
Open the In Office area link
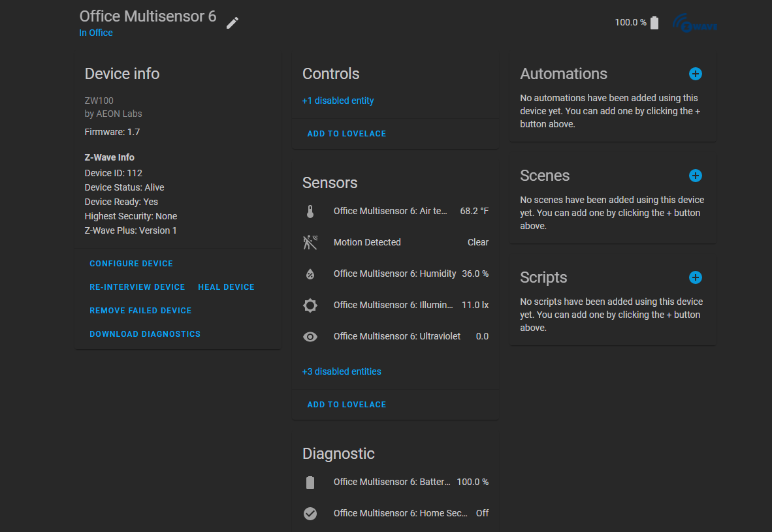[x=96, y=33]
